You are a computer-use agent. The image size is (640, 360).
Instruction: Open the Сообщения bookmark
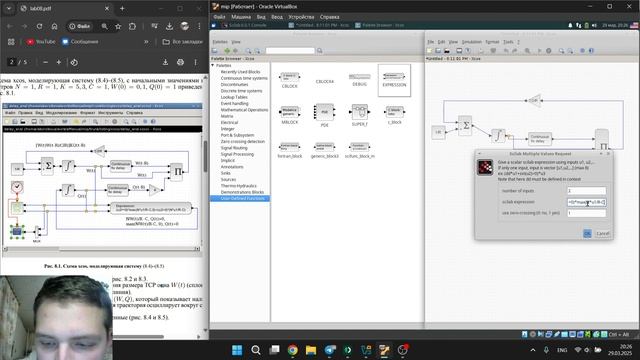pyautogui.click(x=80, y=42)
